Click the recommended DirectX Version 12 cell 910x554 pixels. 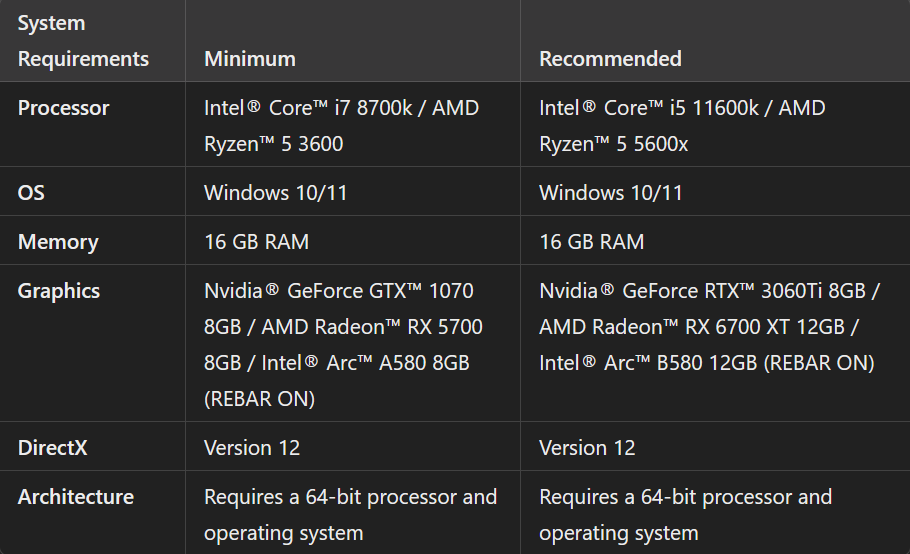[x=587, y=448]
